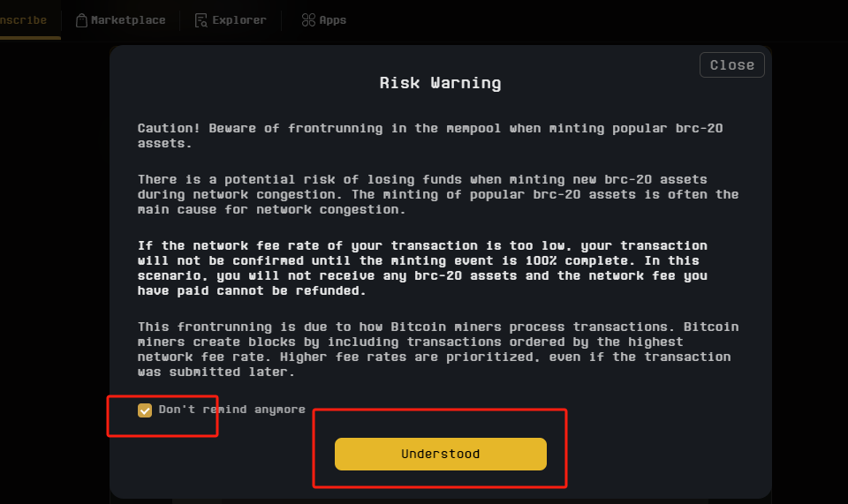848x504 pixels.
Task: Click the Marketplace shopping bag icon
Action: coord(81,19)
